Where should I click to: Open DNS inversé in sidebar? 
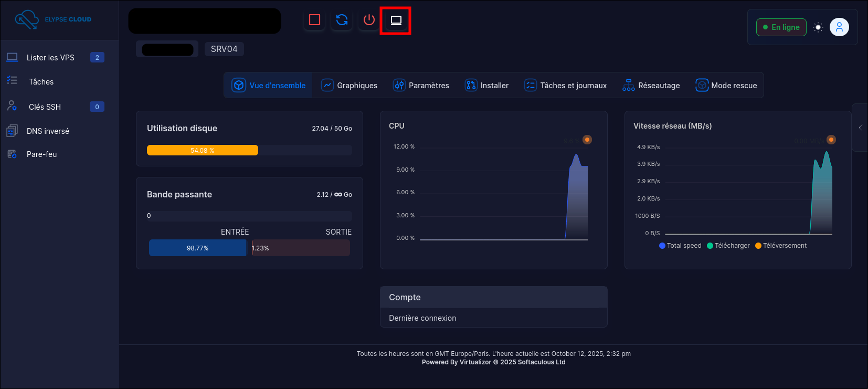tap(48, 131)
